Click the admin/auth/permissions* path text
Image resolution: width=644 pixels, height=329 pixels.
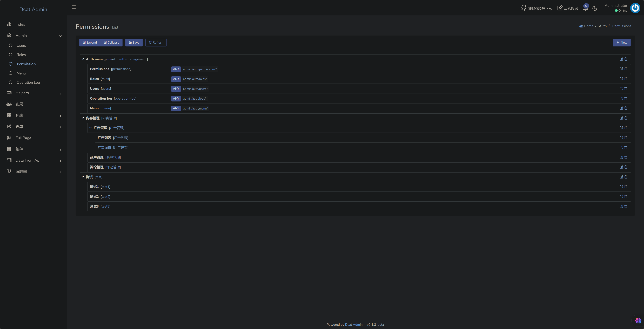200,69
